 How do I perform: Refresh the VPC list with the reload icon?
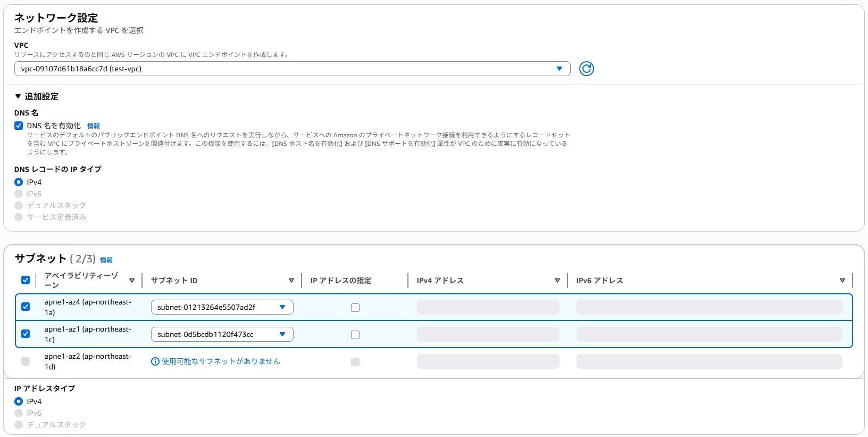pyautogui.click(x=586, y=69)
